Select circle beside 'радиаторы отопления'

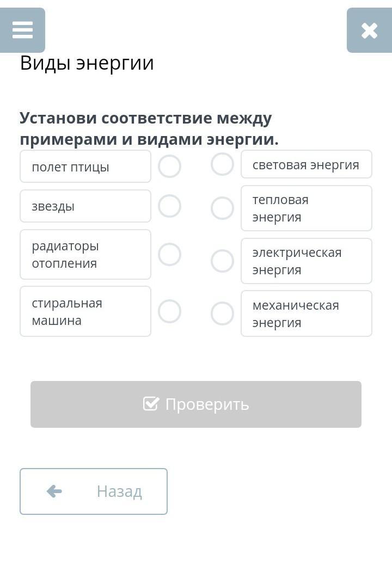[169, 254]
